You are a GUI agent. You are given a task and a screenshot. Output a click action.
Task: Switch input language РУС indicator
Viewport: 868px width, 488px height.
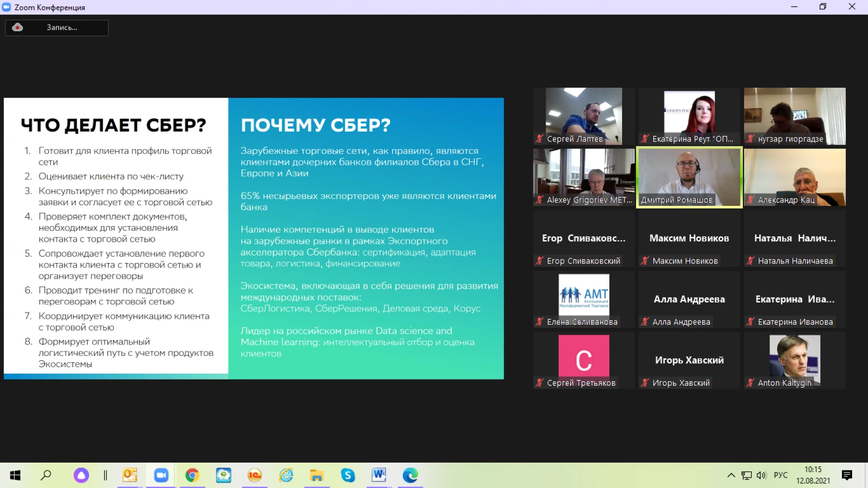(x=781, y=475)
